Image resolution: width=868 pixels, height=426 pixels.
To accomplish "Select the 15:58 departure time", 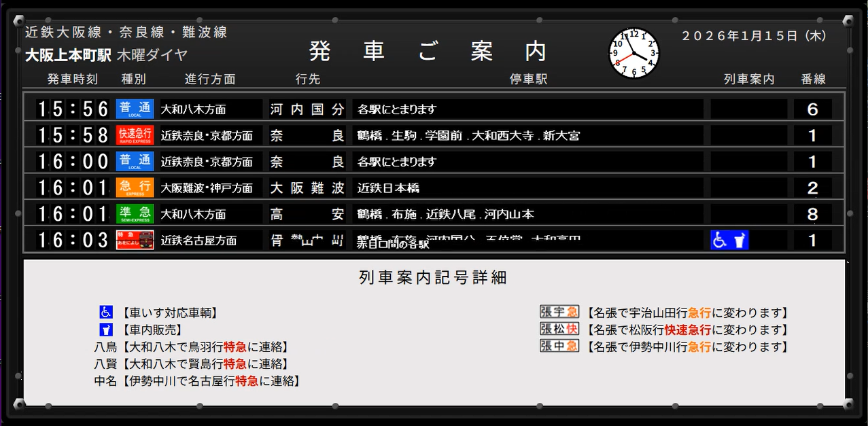I will pos(73,135).
